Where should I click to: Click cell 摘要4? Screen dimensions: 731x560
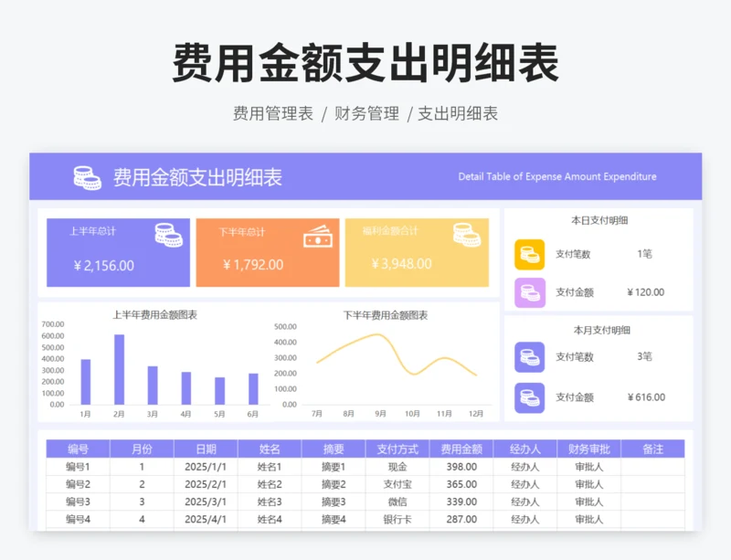coord(334,519)
